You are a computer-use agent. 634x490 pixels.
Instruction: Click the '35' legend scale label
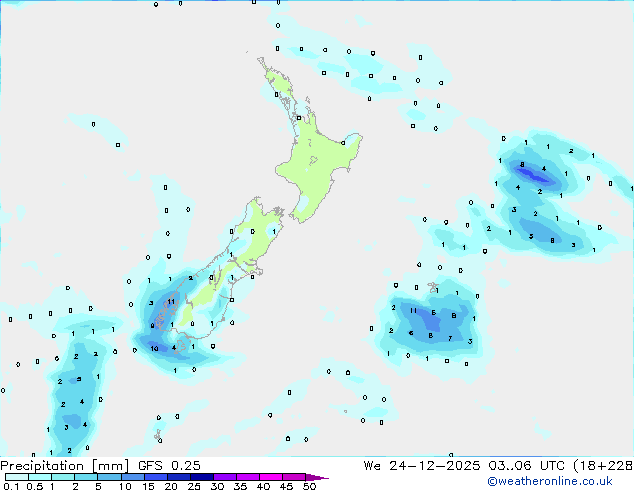tap(240, 486)
